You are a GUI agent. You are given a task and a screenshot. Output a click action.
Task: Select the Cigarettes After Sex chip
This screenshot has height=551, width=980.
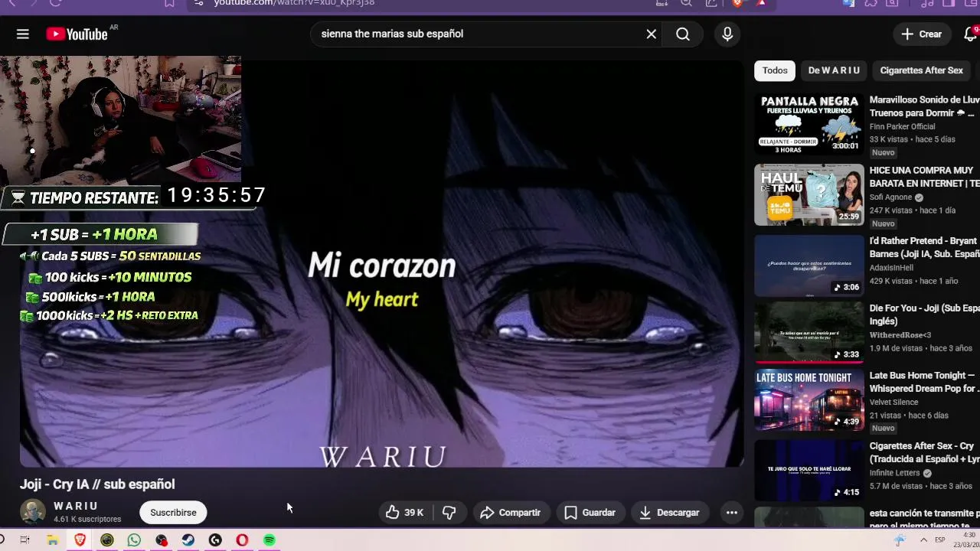[921, 70]
